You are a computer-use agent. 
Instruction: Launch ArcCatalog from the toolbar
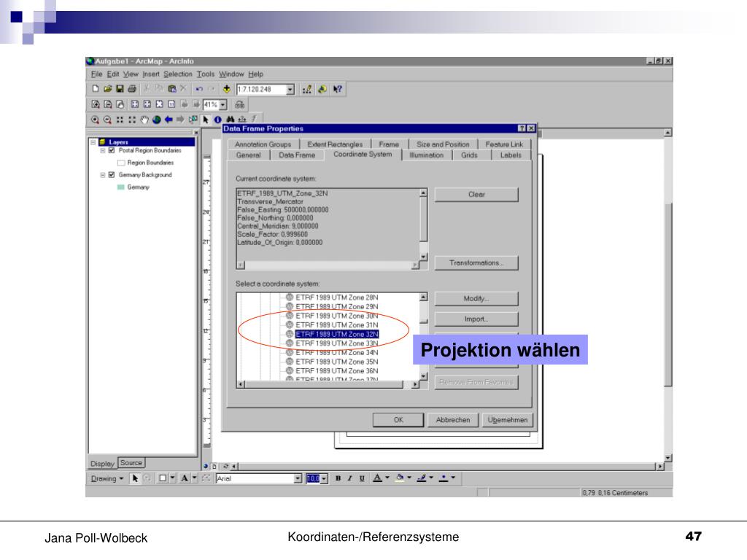[322, 89]
